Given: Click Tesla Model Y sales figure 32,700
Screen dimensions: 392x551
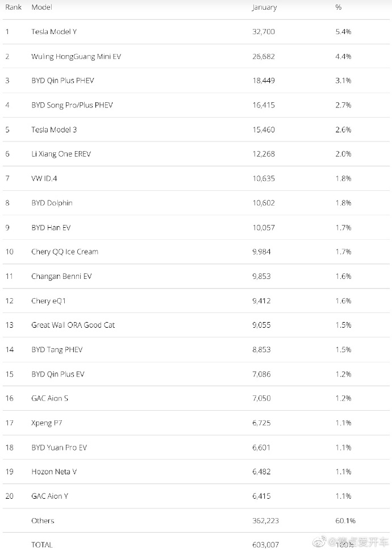Looking at the screenshot, I should pyautogui.click(x=263, y=32).
